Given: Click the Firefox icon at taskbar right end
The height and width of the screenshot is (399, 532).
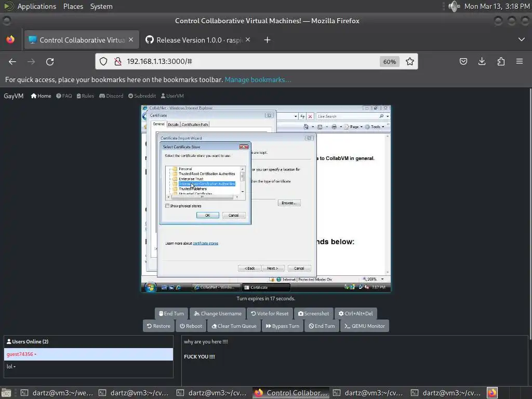Looking at the screenshot, I should (493, 393).
